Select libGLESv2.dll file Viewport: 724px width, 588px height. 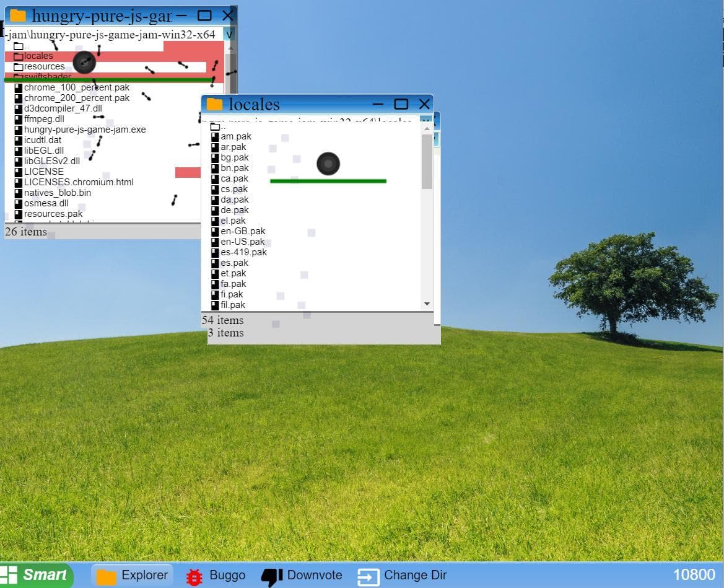click(47, 162)
